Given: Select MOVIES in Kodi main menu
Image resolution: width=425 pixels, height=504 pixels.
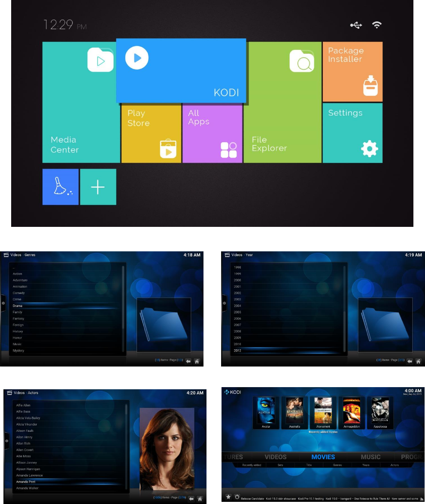Looking at the screenshot, I should click(323, 457).
